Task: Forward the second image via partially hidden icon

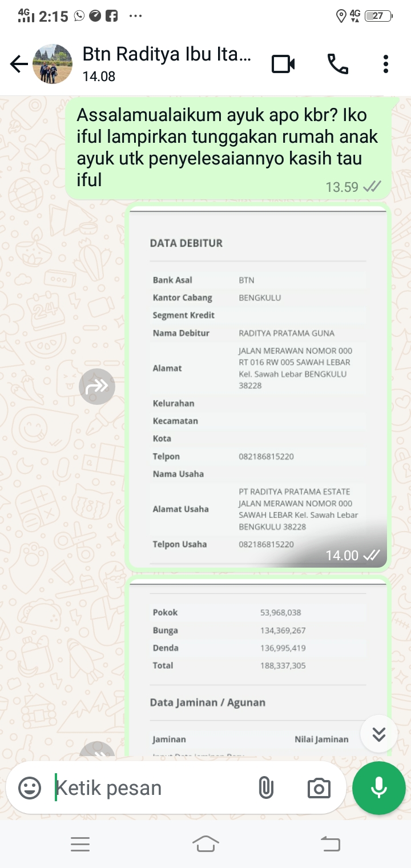Action: tap(97, 750)
